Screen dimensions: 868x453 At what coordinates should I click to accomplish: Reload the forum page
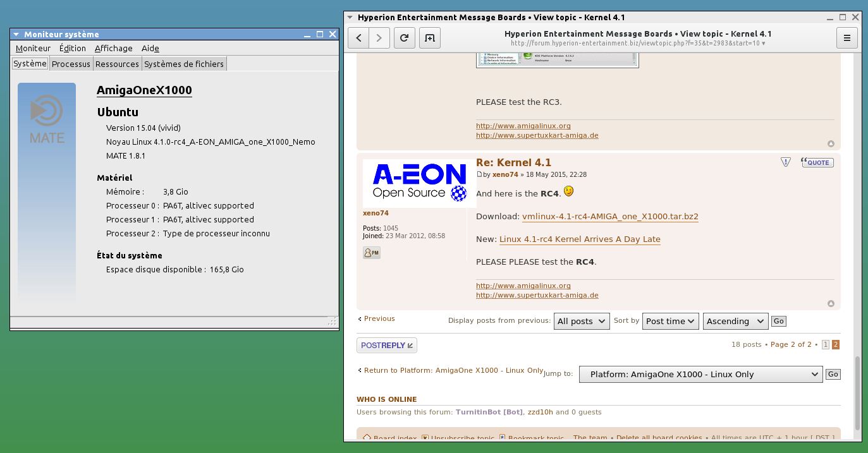tap(405, 38)
